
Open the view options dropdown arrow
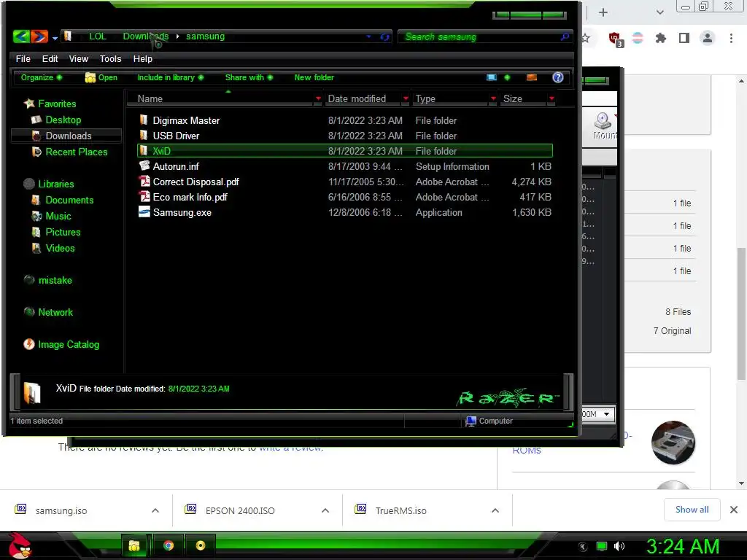(507, 77)
